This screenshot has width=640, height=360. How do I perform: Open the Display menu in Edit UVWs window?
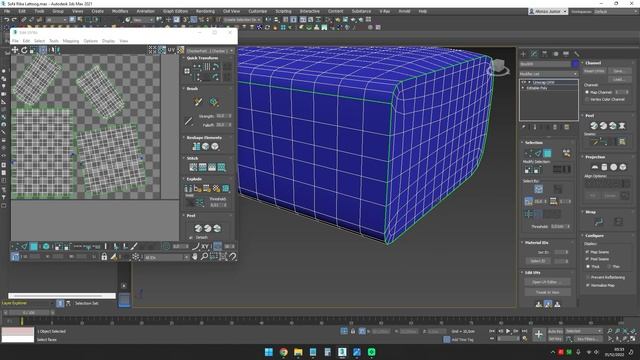(108, 41)
